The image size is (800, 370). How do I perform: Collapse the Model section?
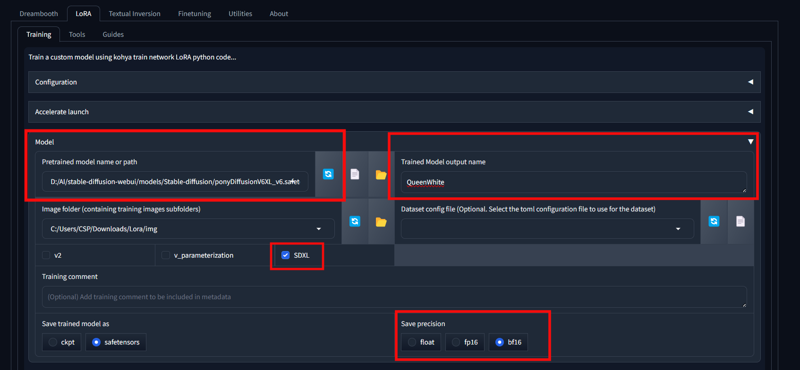click(750, 141)
